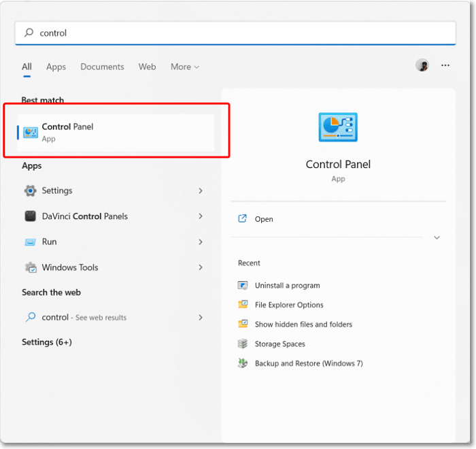Click the DaVinci Control Panels icon
This screenshot has width=476, height=449.
31,216
